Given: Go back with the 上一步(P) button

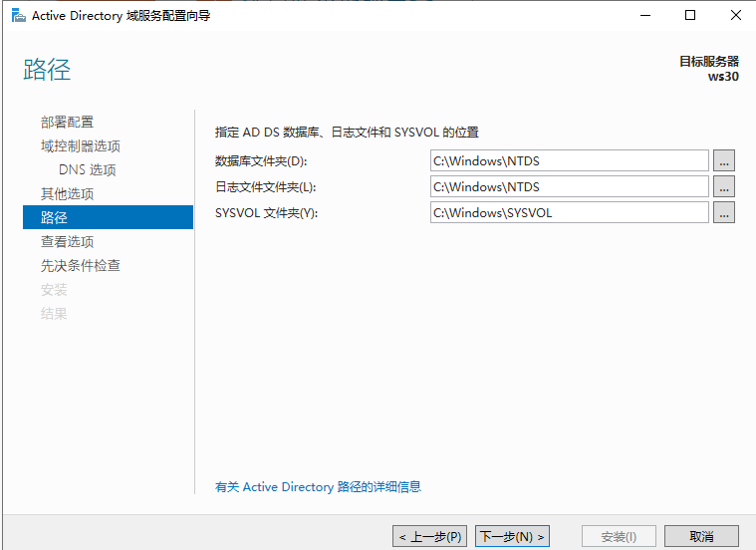Looking at the screenshot, I should [x=428, y=536].
